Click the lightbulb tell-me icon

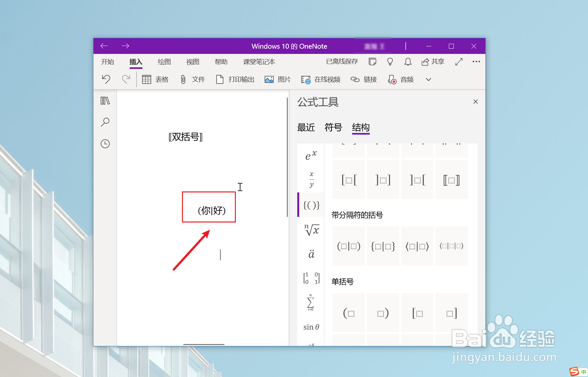390,61
